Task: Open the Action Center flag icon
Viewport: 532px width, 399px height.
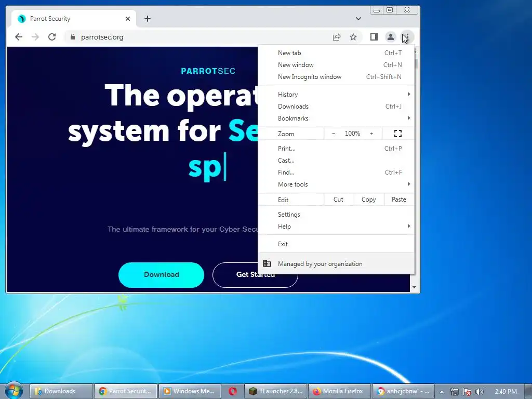Action: coord(467,392)
